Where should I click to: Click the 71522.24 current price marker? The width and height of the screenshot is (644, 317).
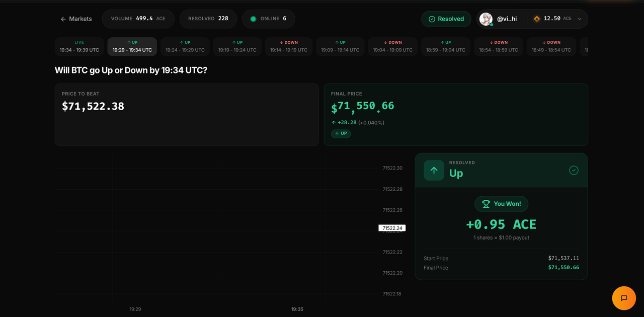pos(392,228)
